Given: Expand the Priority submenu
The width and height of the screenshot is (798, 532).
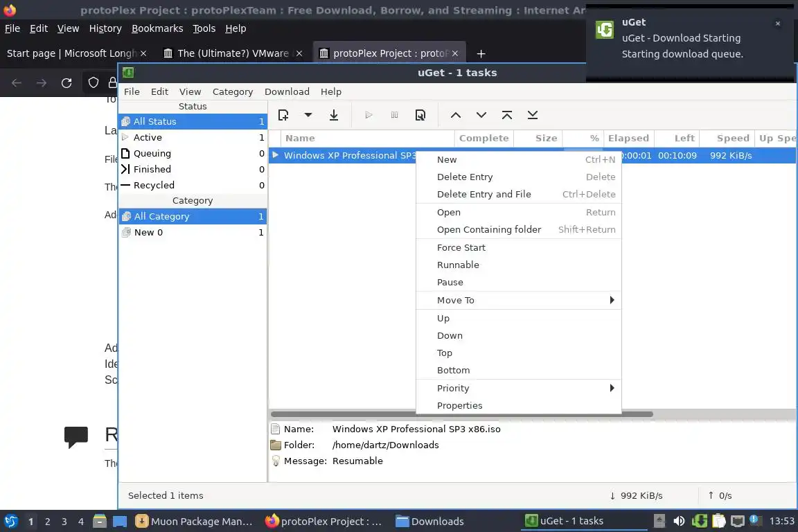Looking at the screenshot, I should (x=519, y=388).
